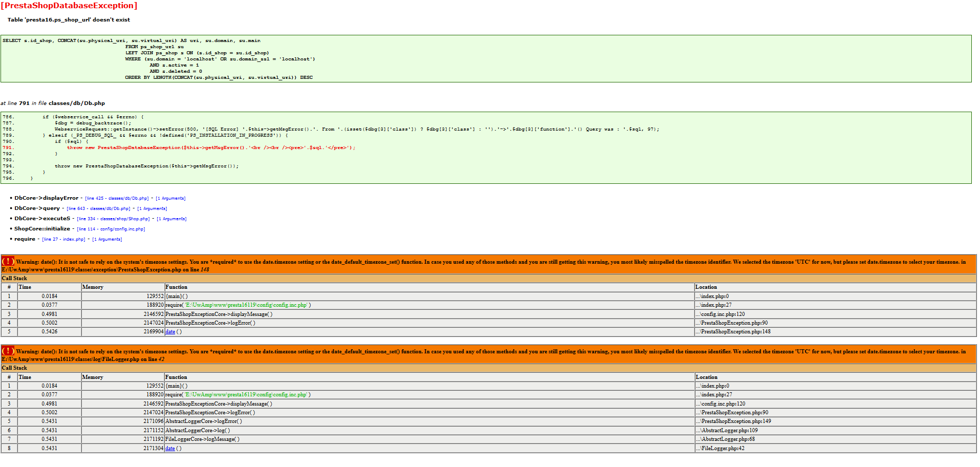Click the second warning exclamation icon
The image size is (980, 467).
(x=8, y=351)
